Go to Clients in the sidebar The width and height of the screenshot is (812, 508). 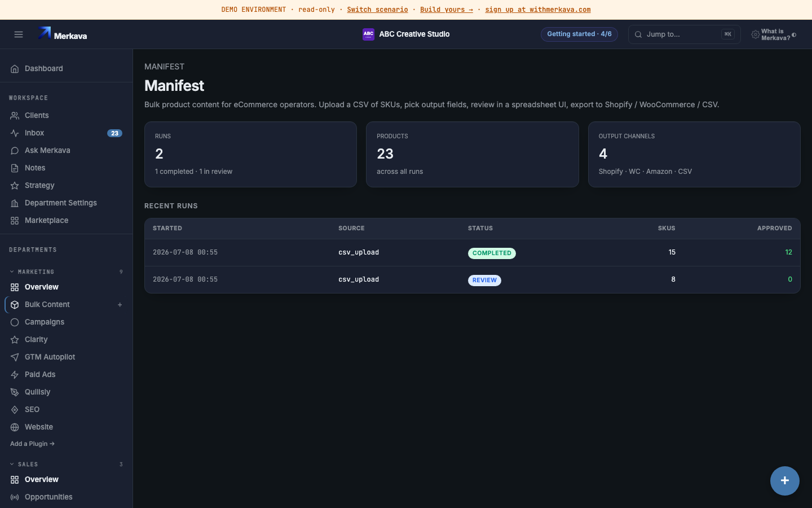pyautogui.click(x=67, y=116)
